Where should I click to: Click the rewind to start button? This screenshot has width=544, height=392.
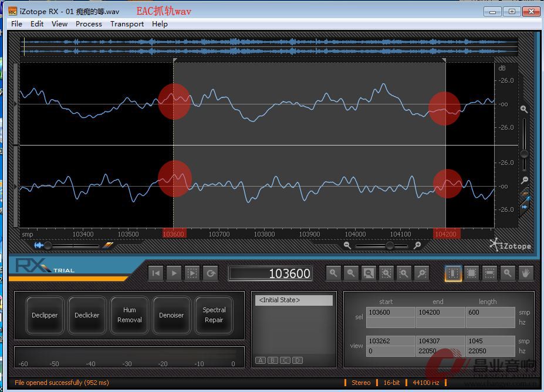tap(156, 273)
